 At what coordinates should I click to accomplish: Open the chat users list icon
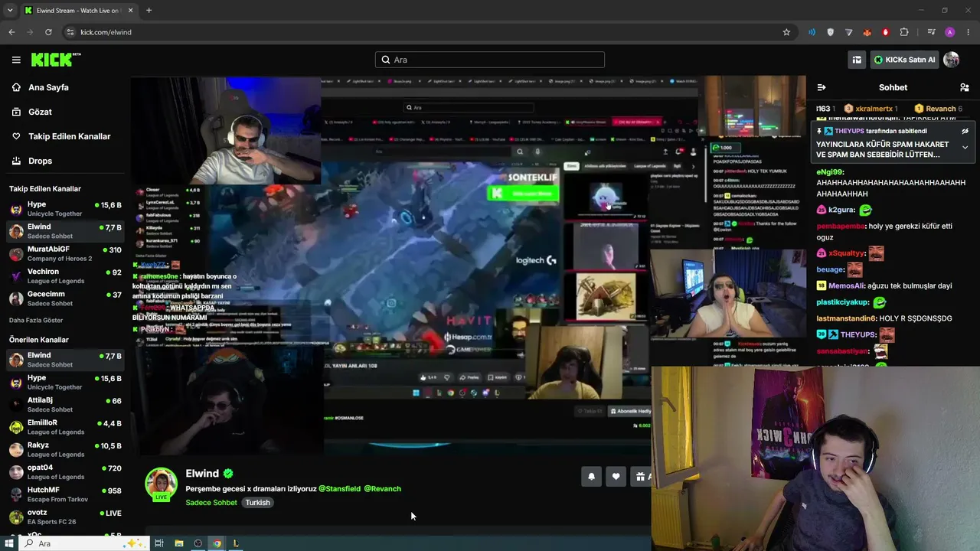[965, 87]
